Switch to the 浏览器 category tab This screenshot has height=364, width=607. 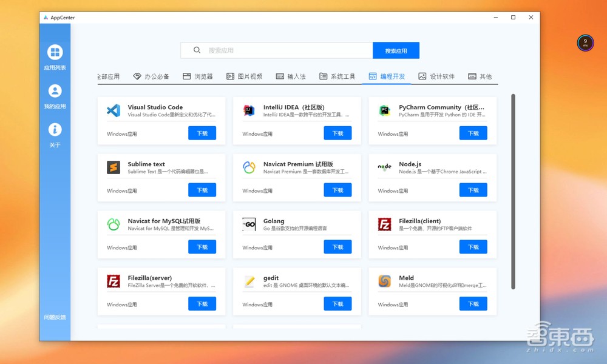(x=198, y=76)
